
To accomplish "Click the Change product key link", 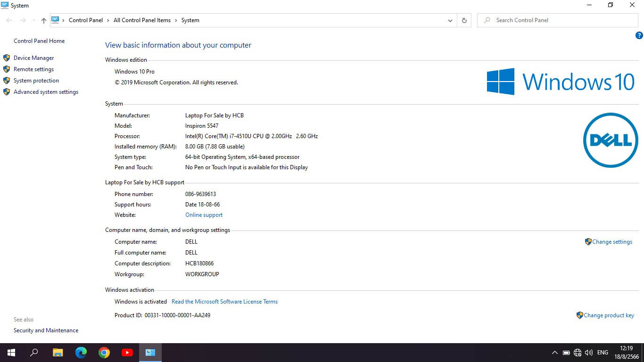I will point(609,315).
